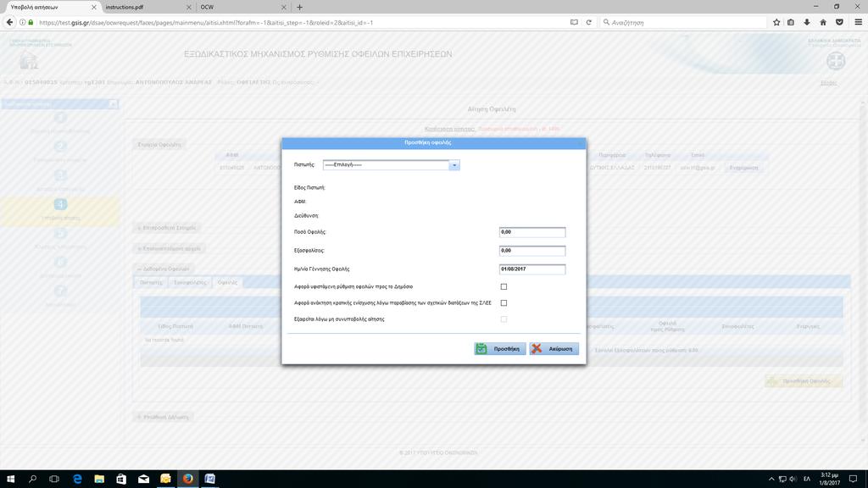The height and width of the screenshot is (488, 868).
Task: Show the bookmarks list icon
Action: tap(791, 22)
